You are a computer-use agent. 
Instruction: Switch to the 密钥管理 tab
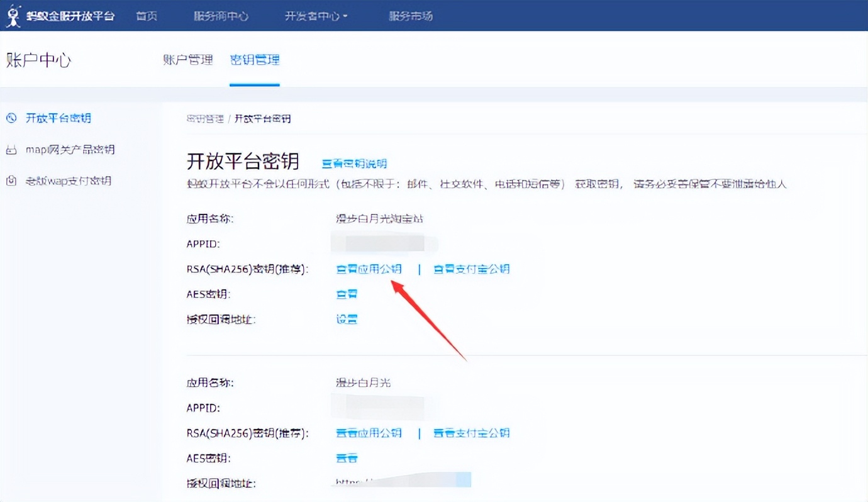pos(255,60)
